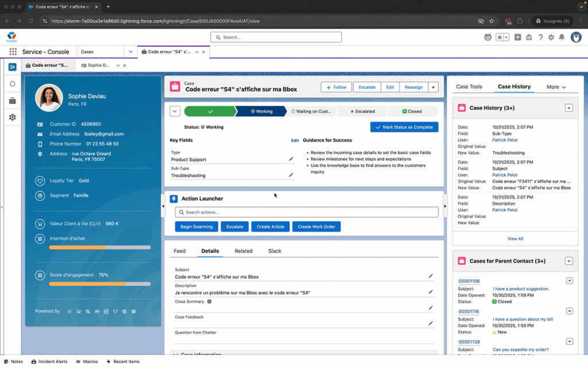Click the Favorites star icon

point(500,37)
